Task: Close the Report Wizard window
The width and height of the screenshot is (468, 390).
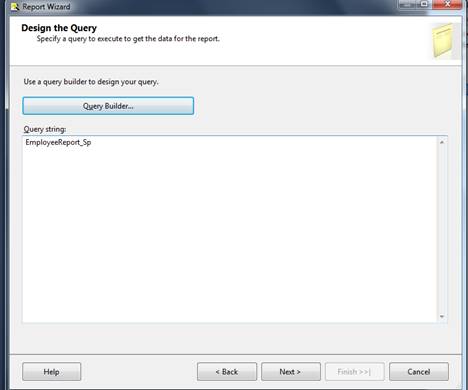Action: [447, 4]
